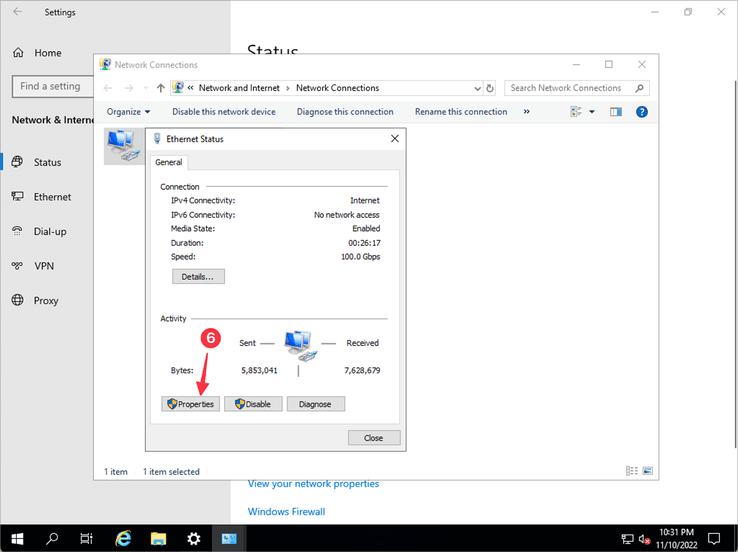The height and width of the screenshot is (552, 738).
Task: Launch Internet Explorer from the taskbar
Action: [x=124, y=538]
